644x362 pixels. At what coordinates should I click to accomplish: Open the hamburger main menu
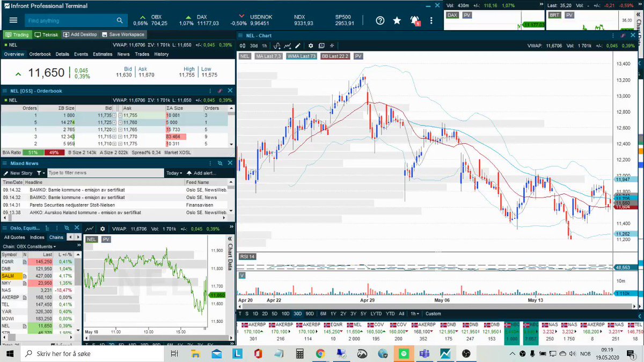13,20
